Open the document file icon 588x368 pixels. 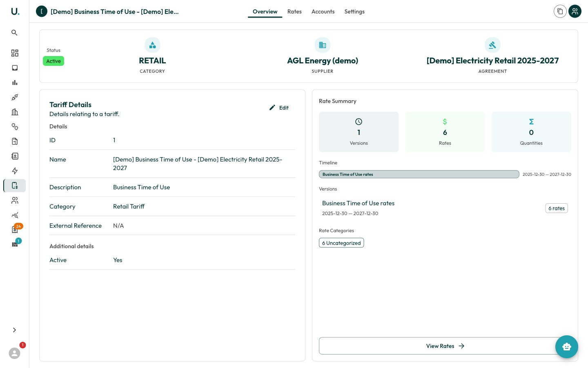click(15, 141)
